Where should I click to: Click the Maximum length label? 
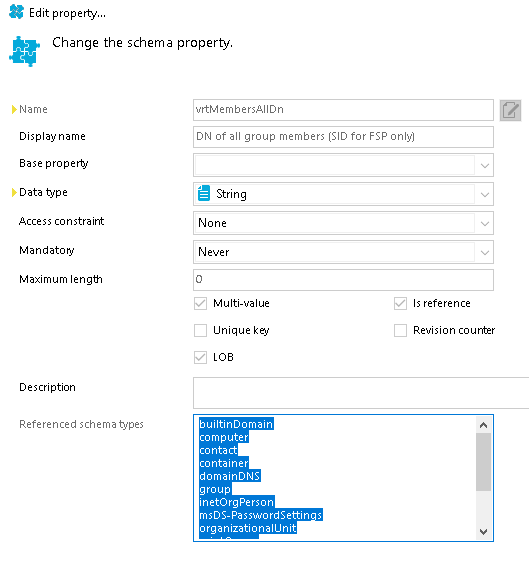(x=61, y=279)
